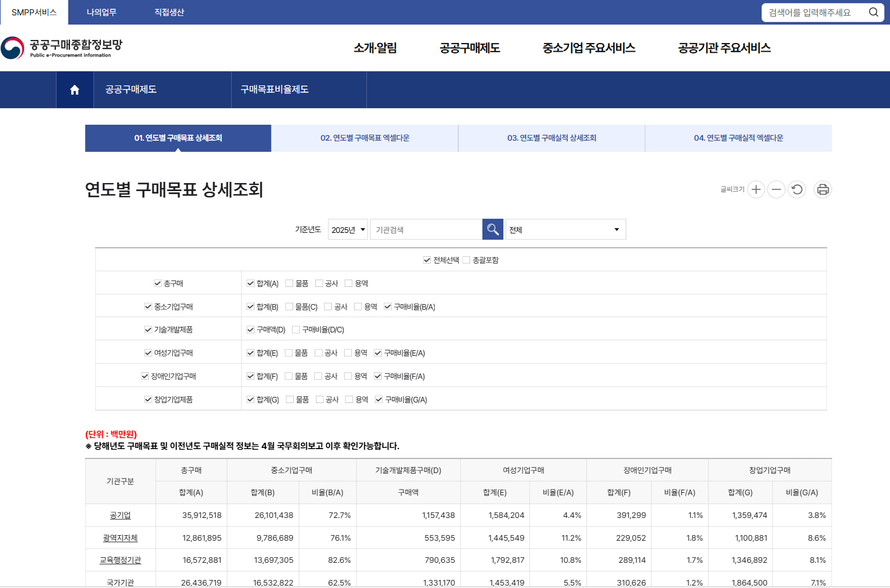Click the 기술개발제품구매(D) column header
The height and width of the screenshot is (588, 890).
click(x=408, y=471)
